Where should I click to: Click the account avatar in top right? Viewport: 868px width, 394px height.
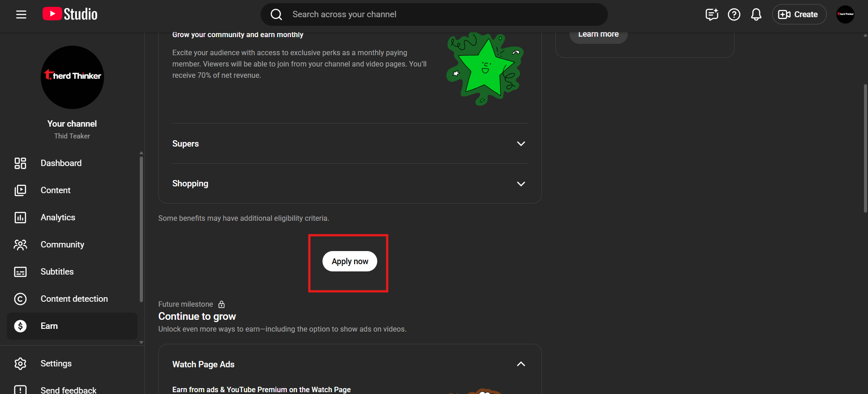pyautogui.click(x=845, y=14)
